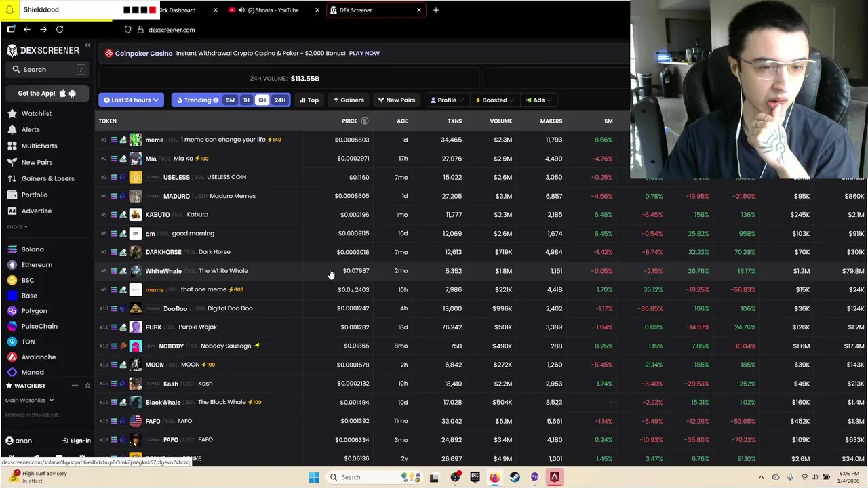The width and height of the screenshot is (868, 488).
Task: Set trending timeframe to 5M
Action: [x=230, y=100]
